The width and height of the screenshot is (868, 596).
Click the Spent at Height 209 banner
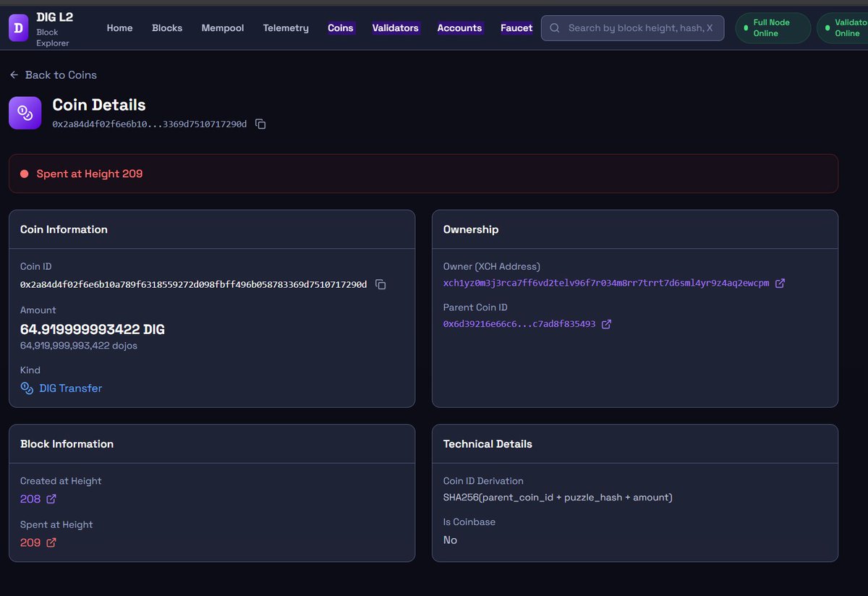[x=423, y=174]
